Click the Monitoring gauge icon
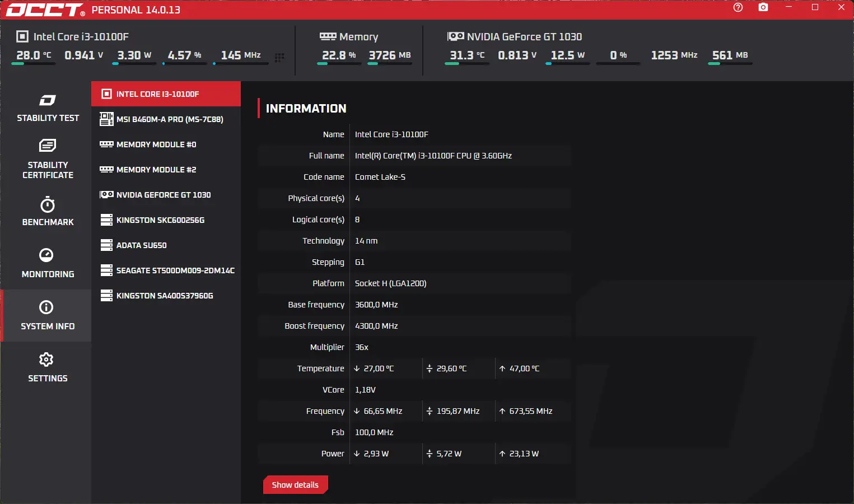 [46, 255]
